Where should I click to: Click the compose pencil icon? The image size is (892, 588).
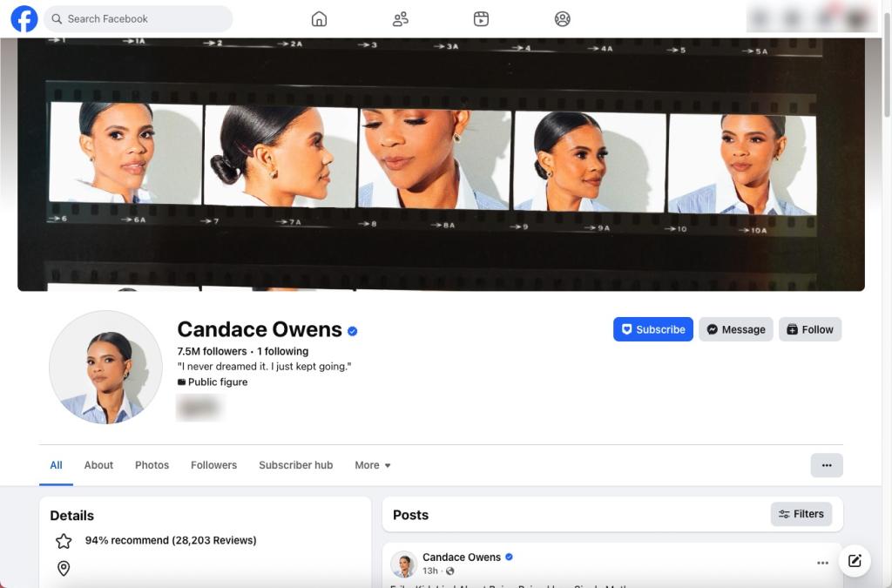pos(855,560)
